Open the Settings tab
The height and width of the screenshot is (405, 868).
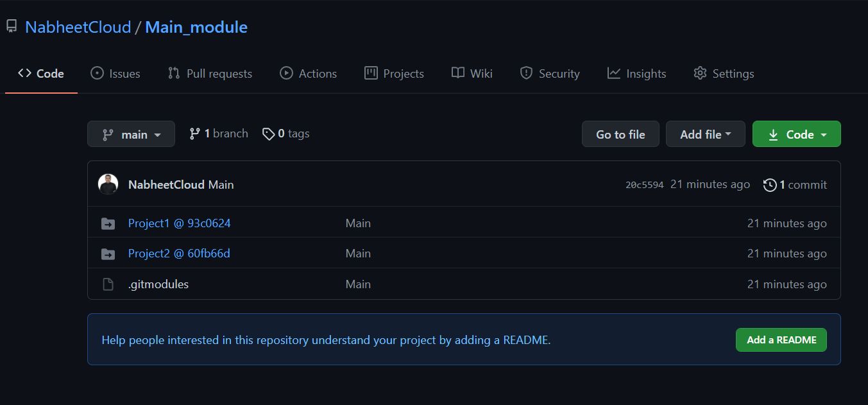click(x=724, y=74)
